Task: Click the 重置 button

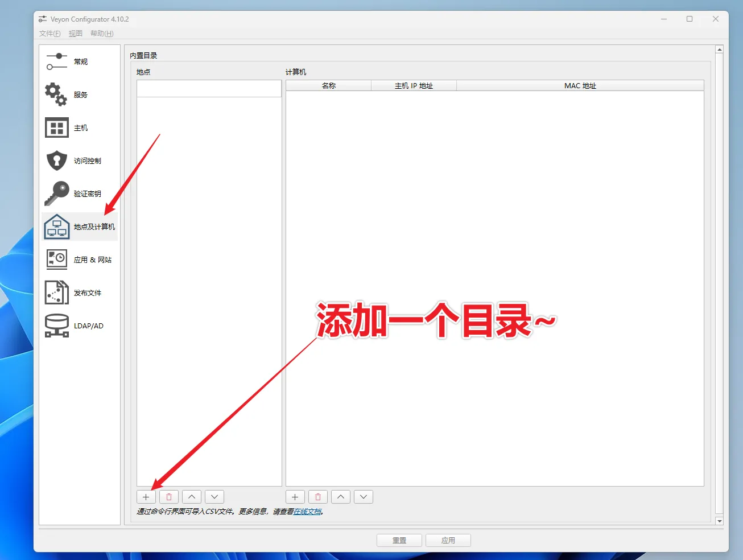Action: (399, 540)
